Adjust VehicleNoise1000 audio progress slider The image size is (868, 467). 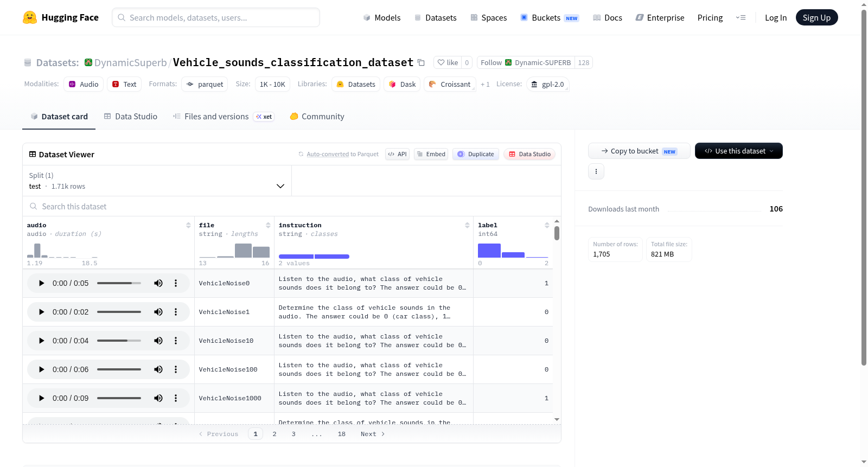point(119,398)
